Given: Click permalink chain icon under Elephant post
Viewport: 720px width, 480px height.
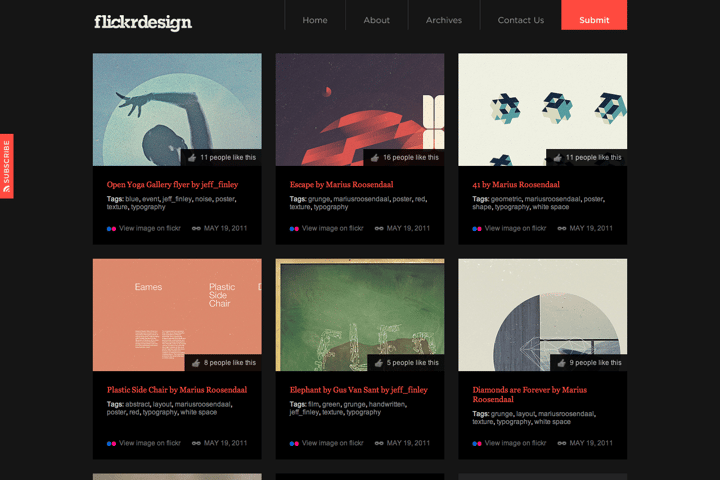Looking at the screenshot, I should click(379, 443).
